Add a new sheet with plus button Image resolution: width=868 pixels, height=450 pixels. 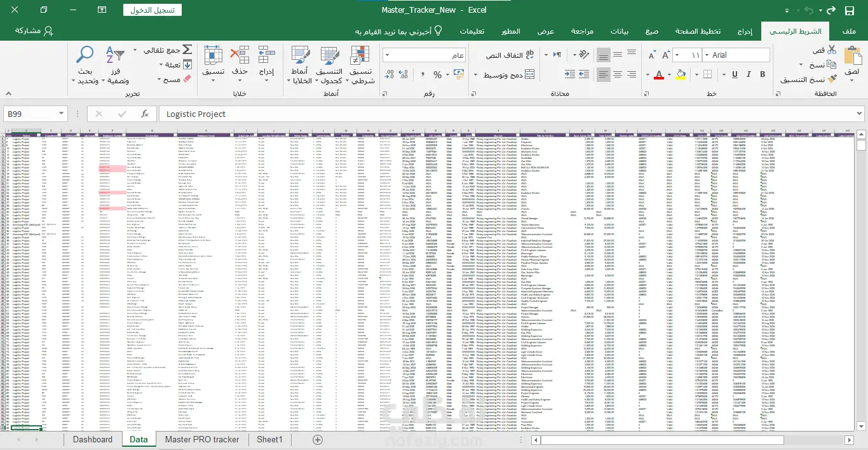318,439
